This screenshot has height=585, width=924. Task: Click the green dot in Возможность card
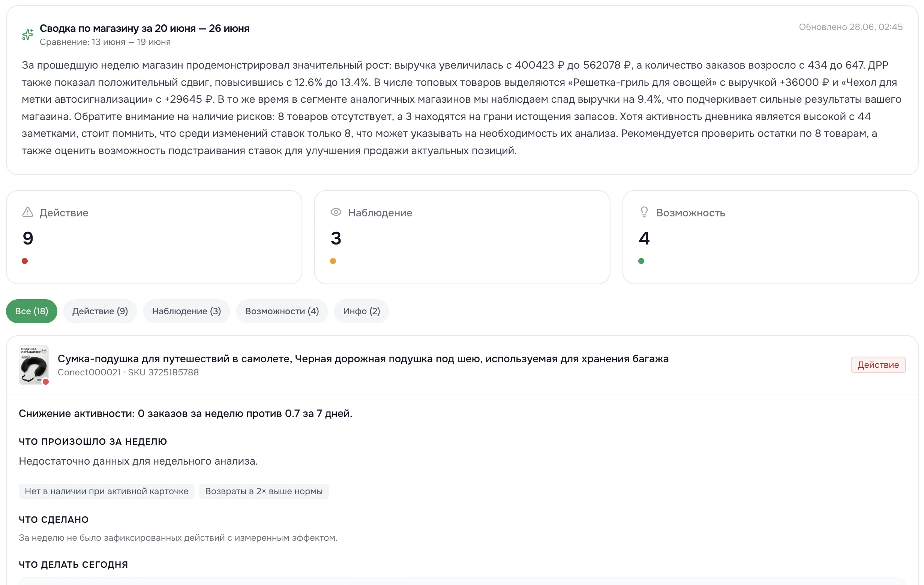pyautogui.click(x=641, y=261)
